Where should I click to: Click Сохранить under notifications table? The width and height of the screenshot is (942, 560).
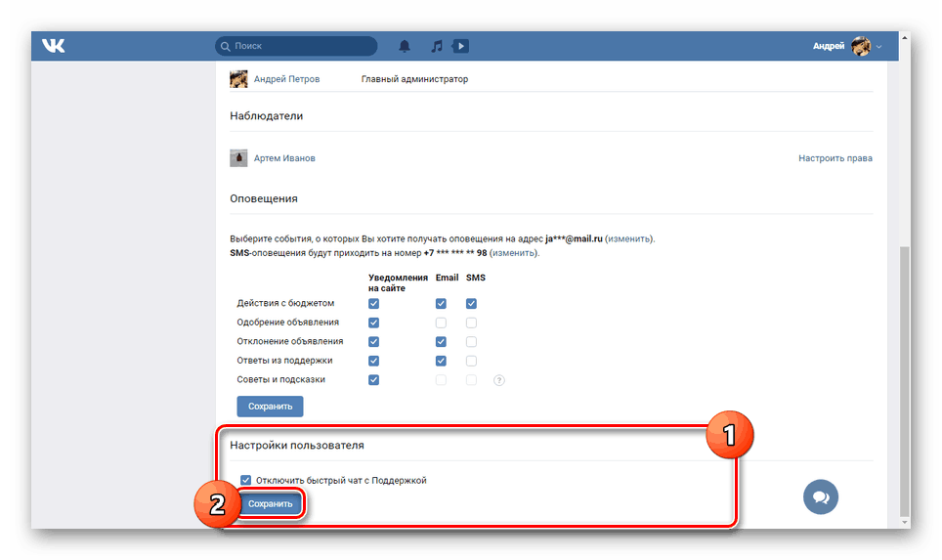(x=270, y=407)
